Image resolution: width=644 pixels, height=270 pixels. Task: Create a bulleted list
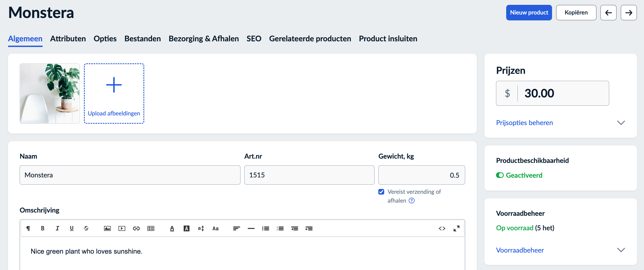click(265, 228)
